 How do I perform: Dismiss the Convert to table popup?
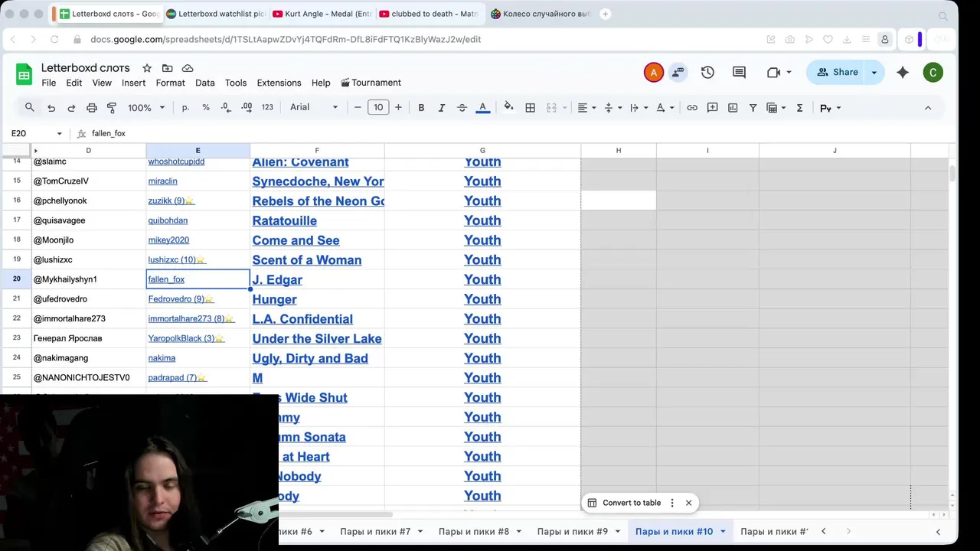pos(688,503)
